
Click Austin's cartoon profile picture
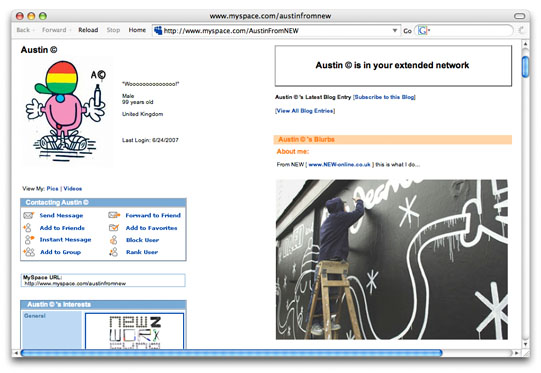click(67, 111)
